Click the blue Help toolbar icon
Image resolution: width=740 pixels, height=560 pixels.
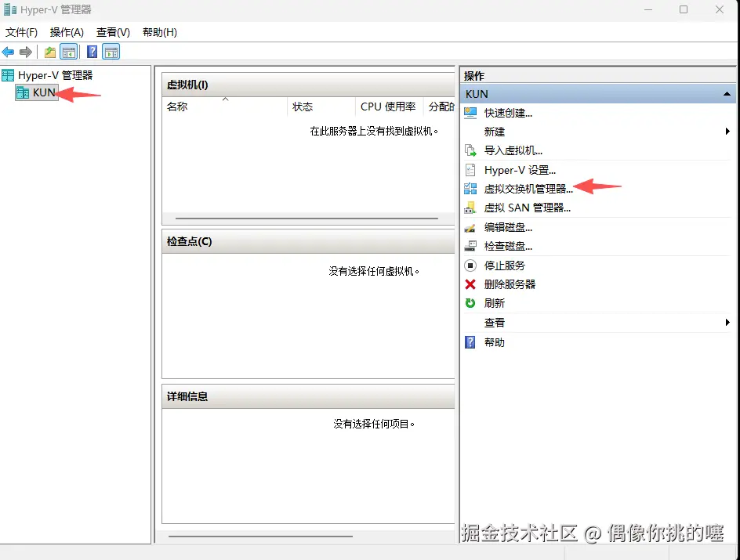92,52
